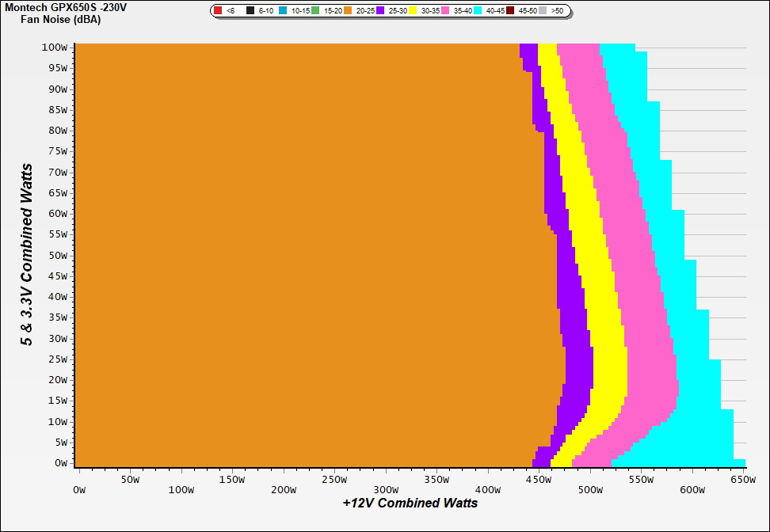The width and height of the screenshot is (770, 532).
Task: Click the 5 & 3.3V Combined Watts axis title
Action: point(27,255)
